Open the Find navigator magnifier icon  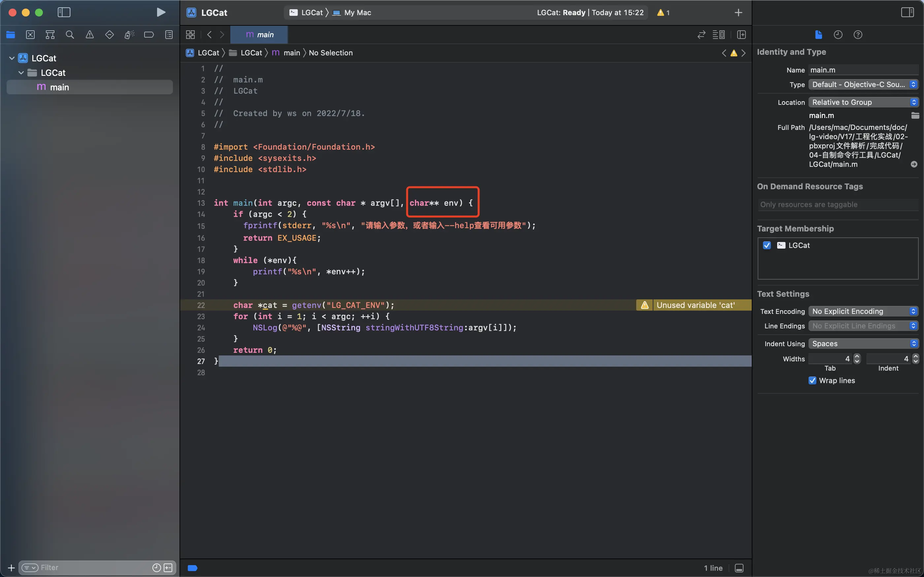(x=70, y=35)
